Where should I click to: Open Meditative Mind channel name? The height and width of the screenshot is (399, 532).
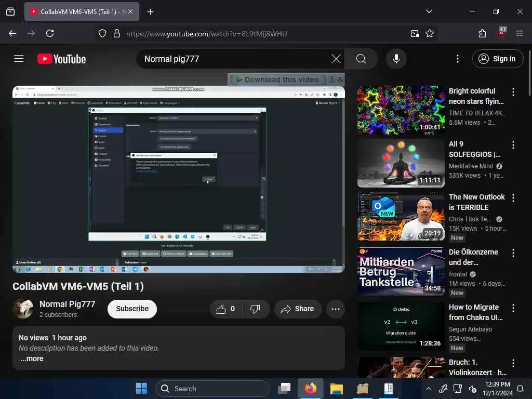coord(471,166)
